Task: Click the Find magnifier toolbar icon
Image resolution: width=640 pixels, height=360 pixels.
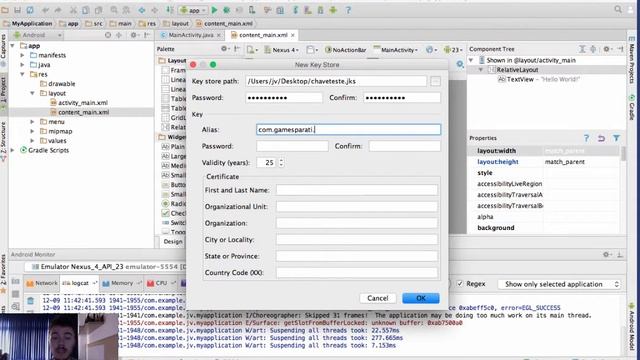Action: point(114,10)
